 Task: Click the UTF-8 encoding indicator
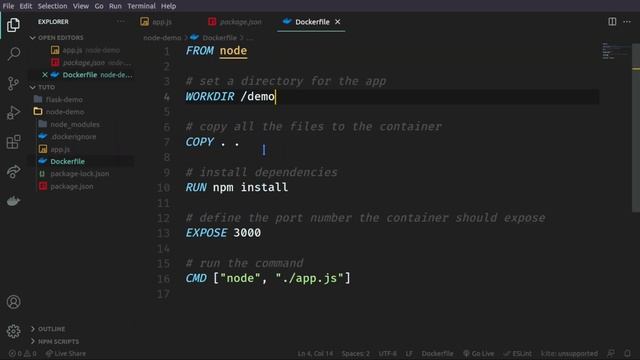click(387, 353)
